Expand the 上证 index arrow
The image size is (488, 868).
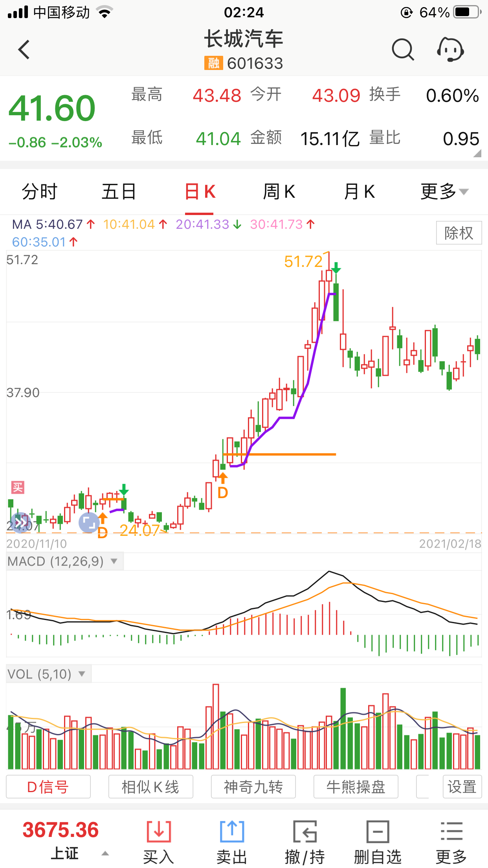105,853
